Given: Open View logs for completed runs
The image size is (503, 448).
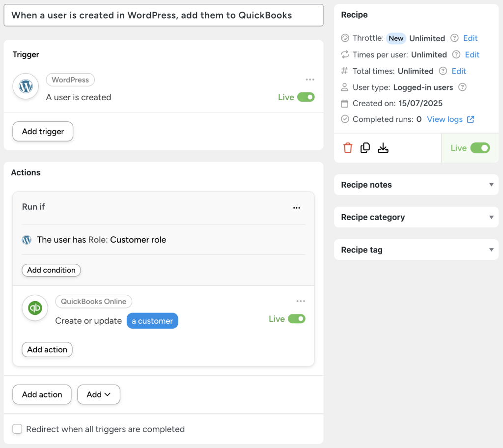Looking at the screenshot, I should pyautogui.click(x=445, y=119).
